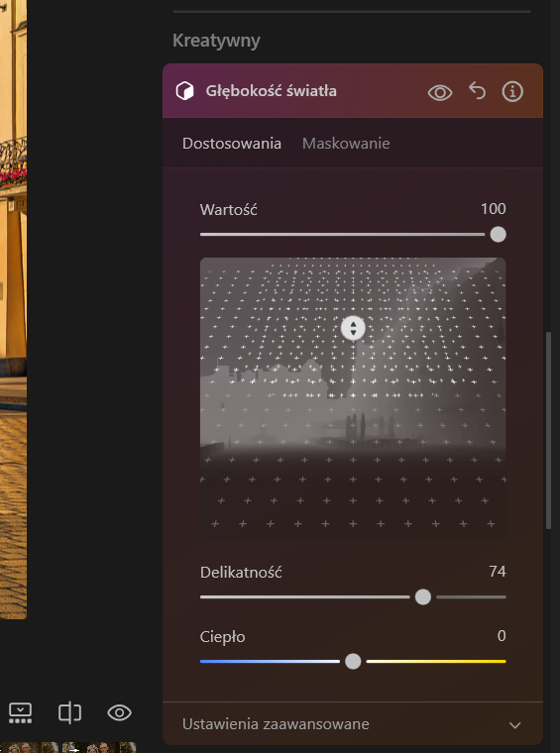The image size is (560, 753).
Task: Toggle the bottom preview eye icon
Action: pyautogui.click(x=119, y=712)
